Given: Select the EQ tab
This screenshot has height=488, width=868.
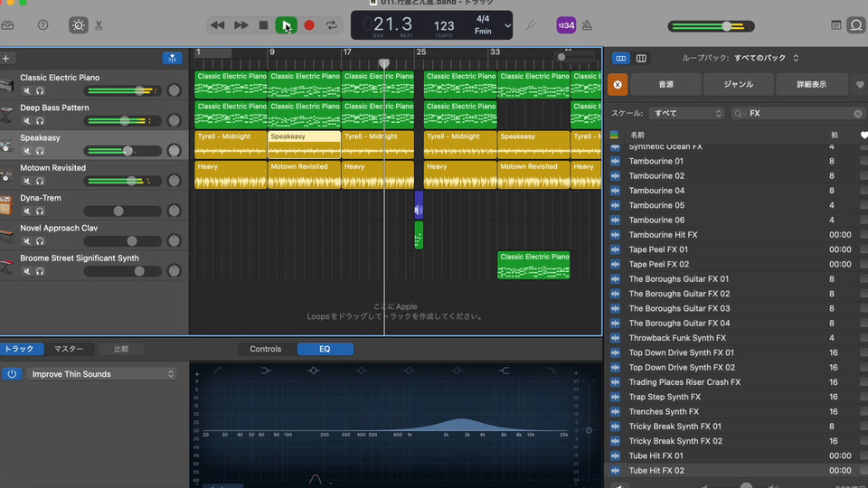Looking at the screenshot, I should 325,349.
